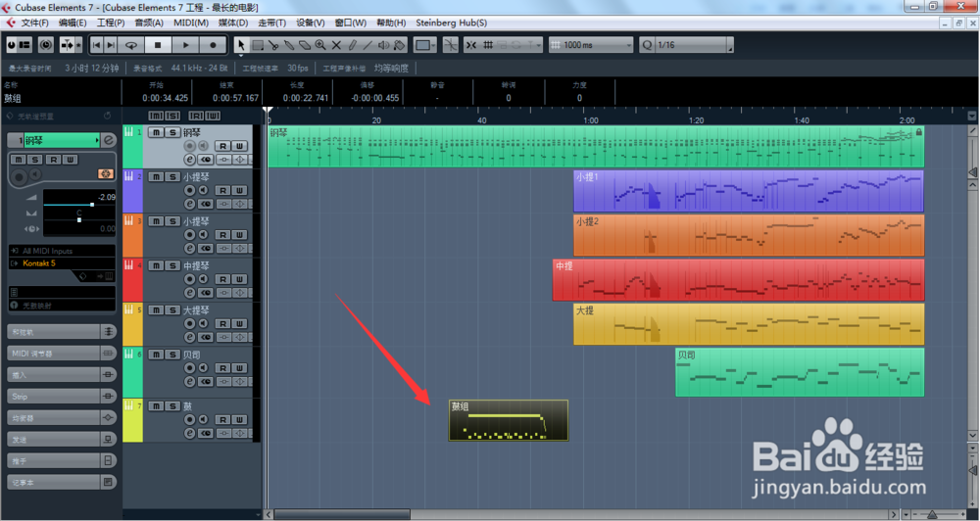Open the 走带(T) menu
The height and width of the screenshot is (521, 980).
[x=271, y=23]
